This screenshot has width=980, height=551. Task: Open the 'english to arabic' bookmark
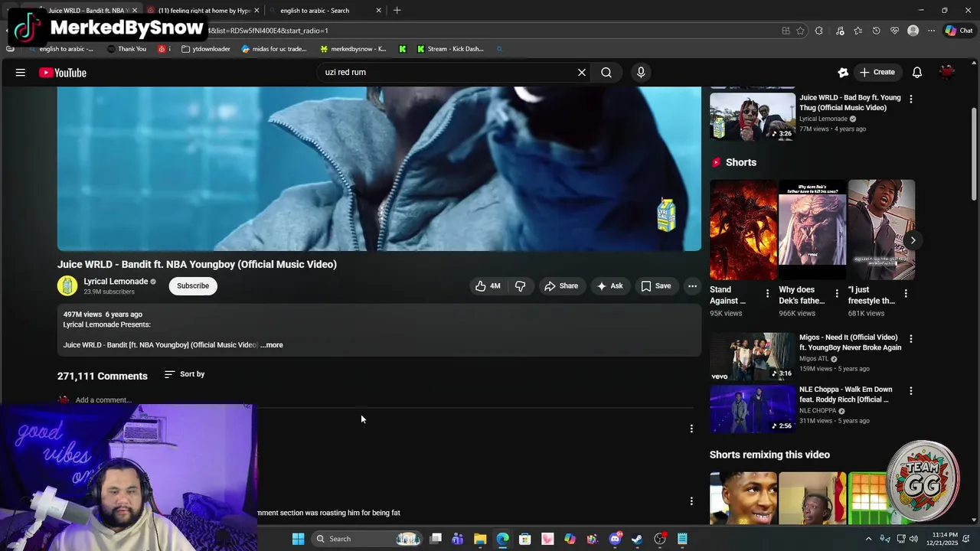point(60,49)
